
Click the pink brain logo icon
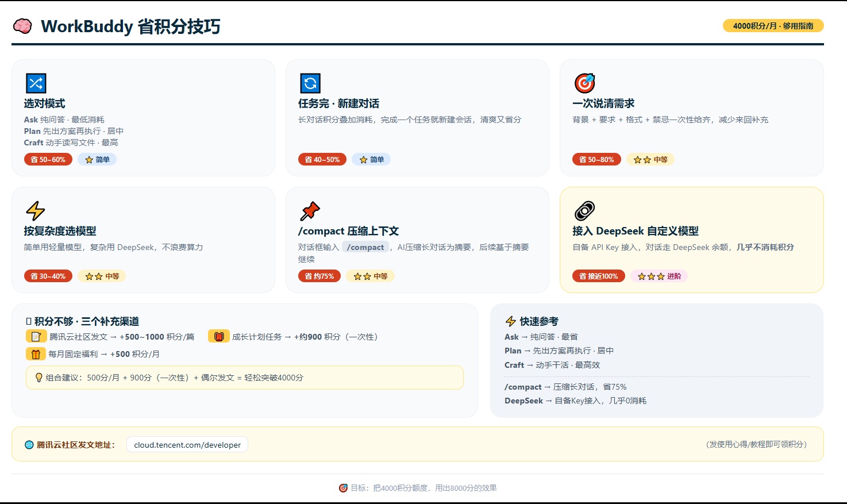pos(22,26)
